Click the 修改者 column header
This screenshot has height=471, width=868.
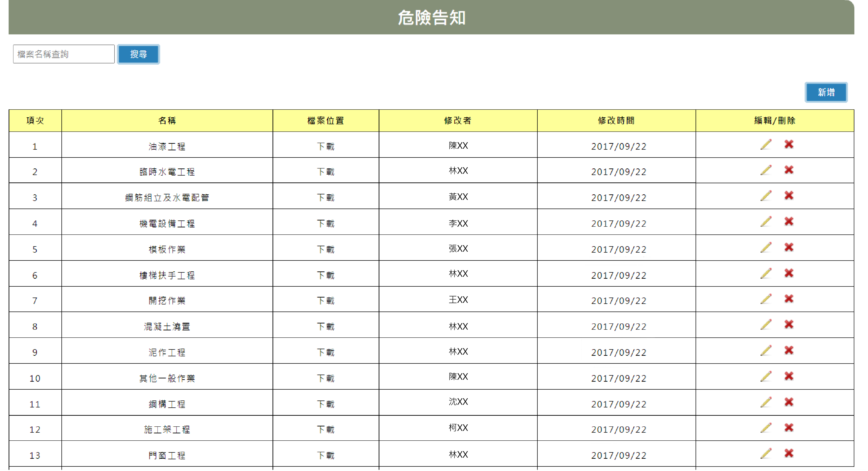458,120
